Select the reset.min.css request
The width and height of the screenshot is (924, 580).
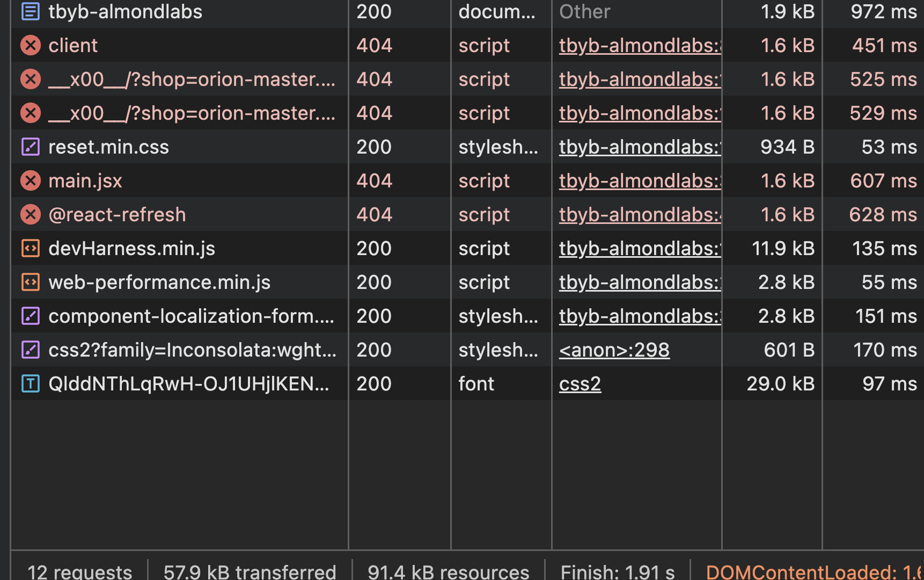[467, 147]
